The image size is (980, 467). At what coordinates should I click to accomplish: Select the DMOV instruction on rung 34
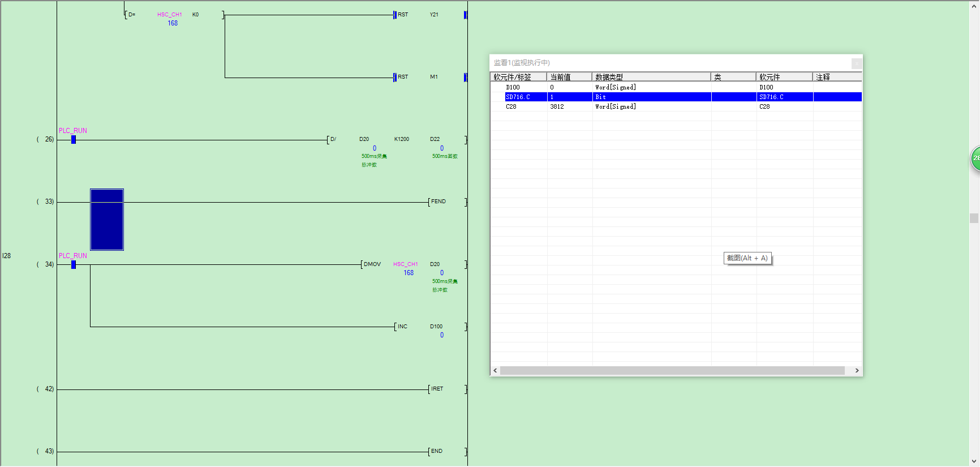(x=372, y=264)
